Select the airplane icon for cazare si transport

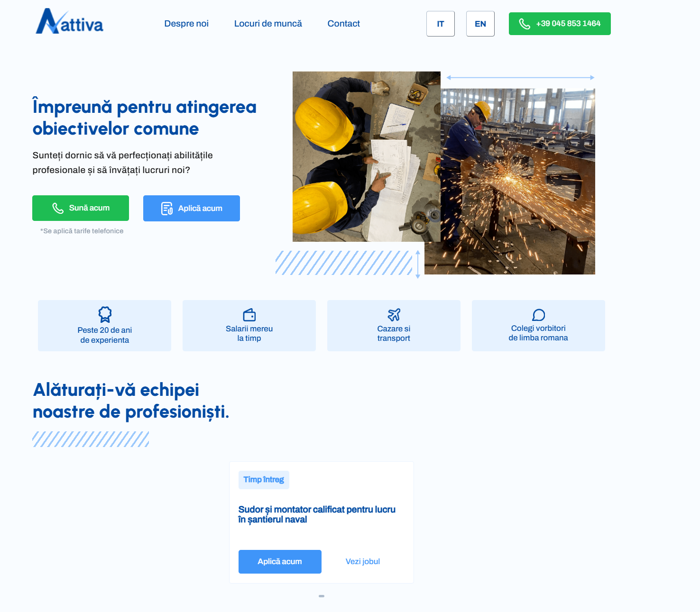(394, 314)
